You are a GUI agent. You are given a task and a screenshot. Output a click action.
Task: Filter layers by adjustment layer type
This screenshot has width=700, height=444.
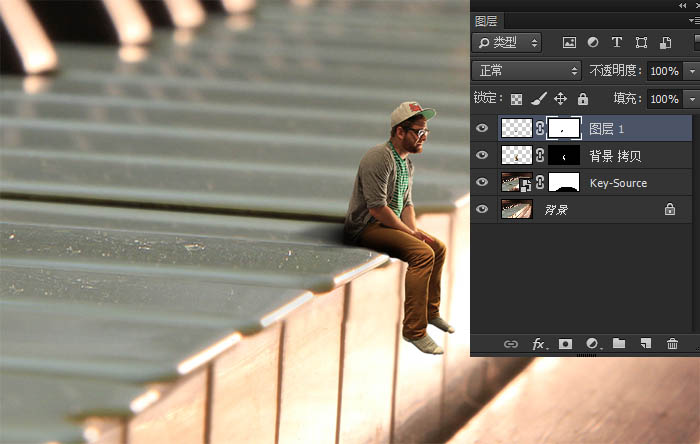pyautogui.click(x=593, y=43)
